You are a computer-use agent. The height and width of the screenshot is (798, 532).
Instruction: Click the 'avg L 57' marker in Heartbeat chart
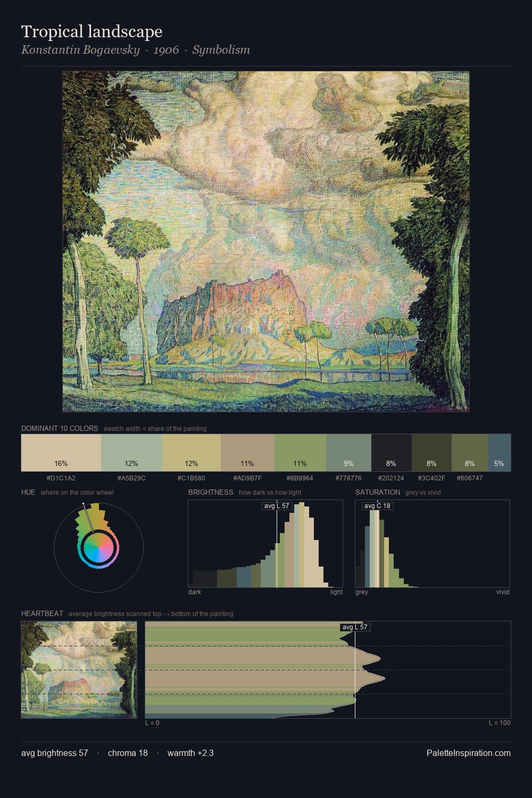355,627
